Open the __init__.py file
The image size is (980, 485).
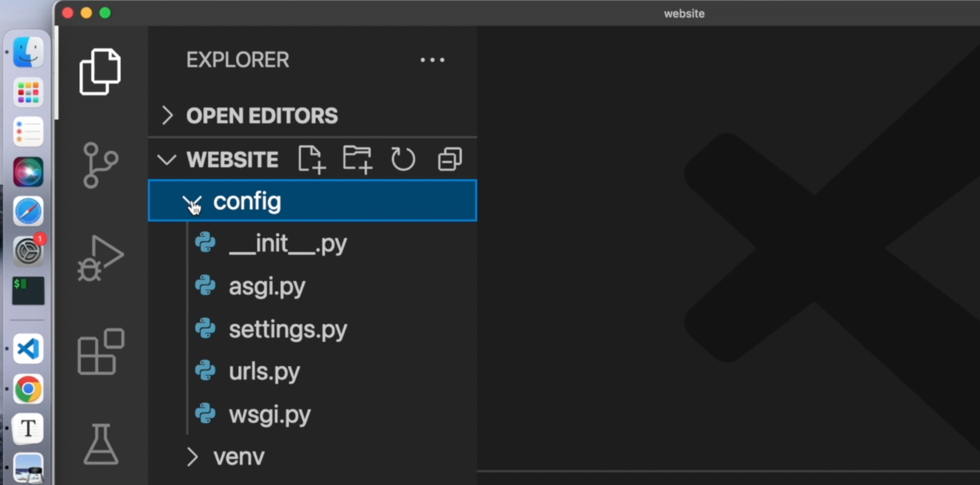(287, 244)
